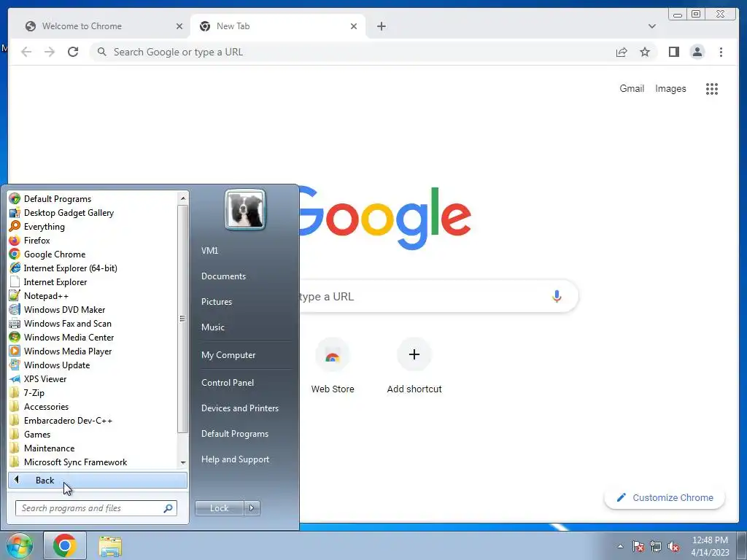Launch Google Chrome from Start menu list
Screen dimensions: 747x560
tap(54, 254)
